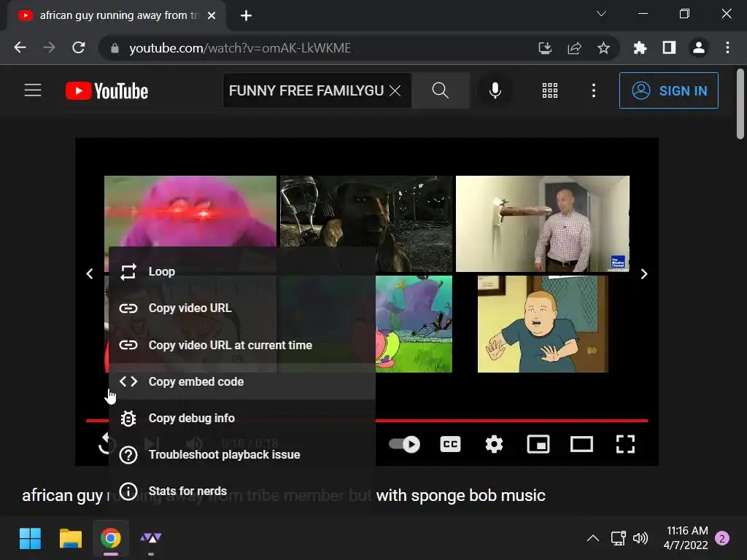Open the volume control in tray
747x560 pixels.
click(640, 539)
